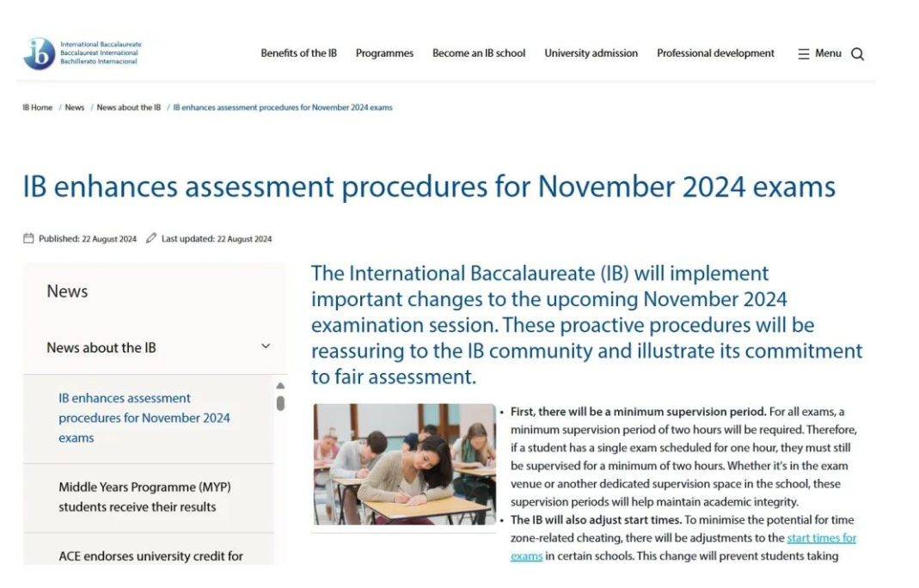Viewport: 919px width, 588px height.
Task: Click the main article title heading
Action: [x=429, y=187]
